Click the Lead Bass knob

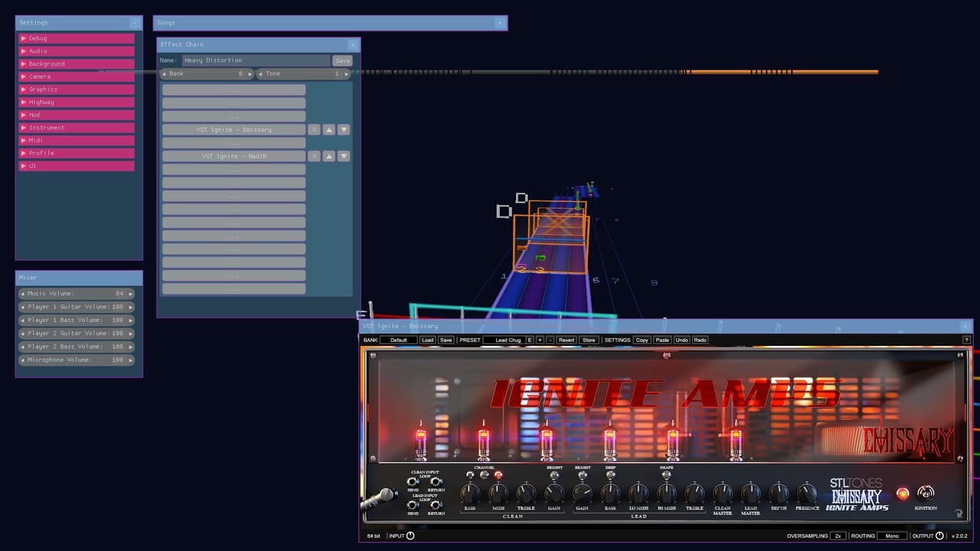tap(610, 494)
